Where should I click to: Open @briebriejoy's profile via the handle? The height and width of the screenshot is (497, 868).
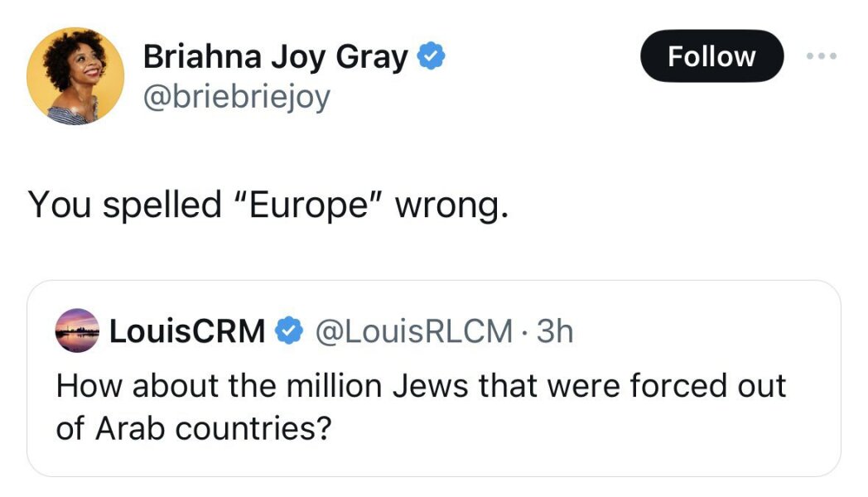pyautogui.click(x=238, y=97)
